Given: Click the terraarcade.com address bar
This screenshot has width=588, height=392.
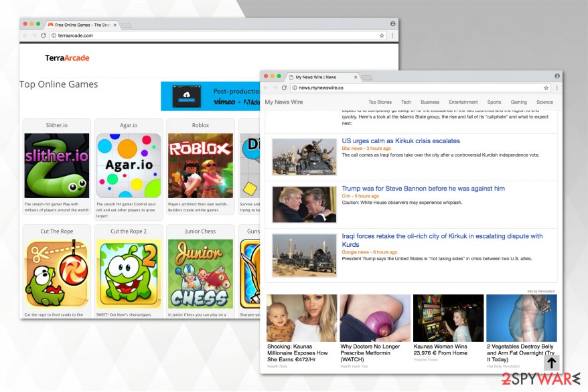Looking at the screenshot, I should point(218,35).
